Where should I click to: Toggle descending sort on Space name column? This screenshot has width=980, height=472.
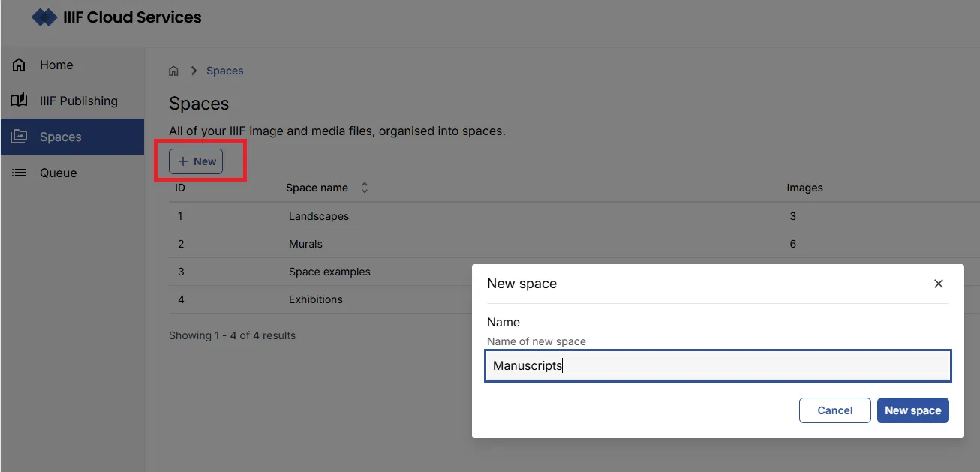tap(364, 191)
